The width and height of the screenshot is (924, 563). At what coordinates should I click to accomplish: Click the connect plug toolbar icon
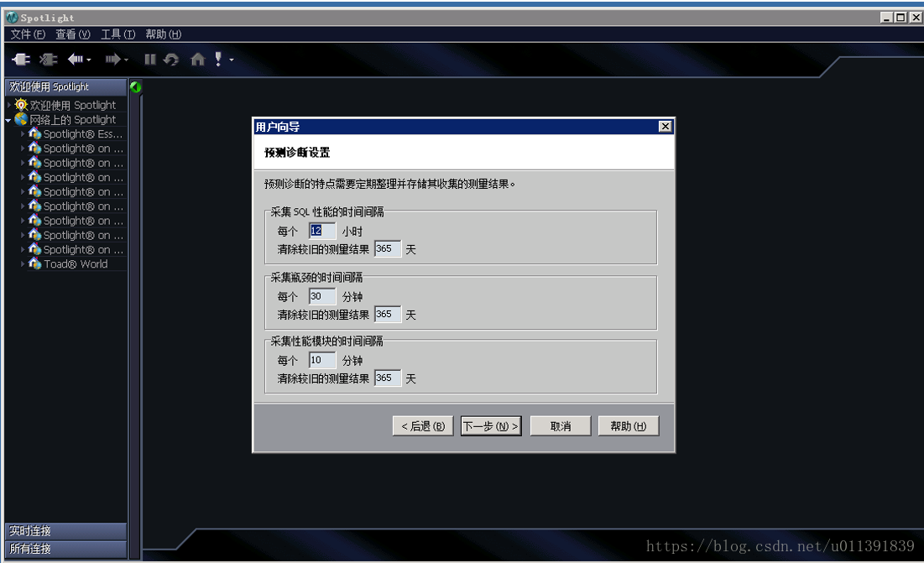21,59
